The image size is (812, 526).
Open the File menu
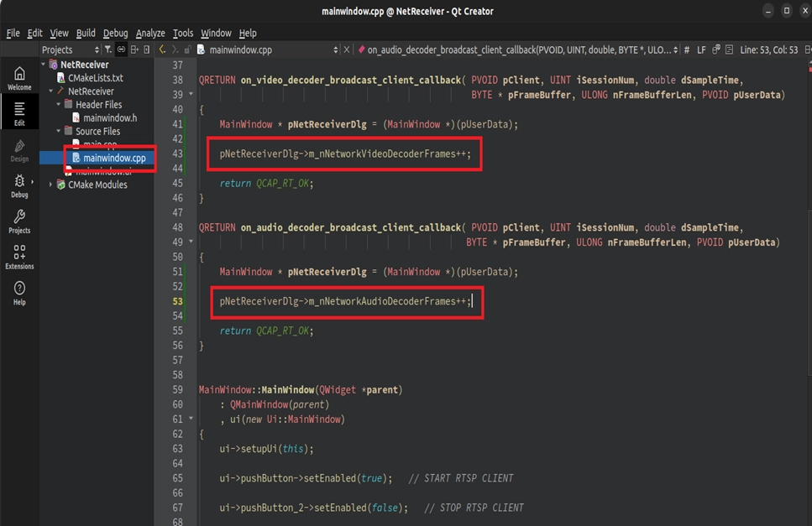click(13, 33)
